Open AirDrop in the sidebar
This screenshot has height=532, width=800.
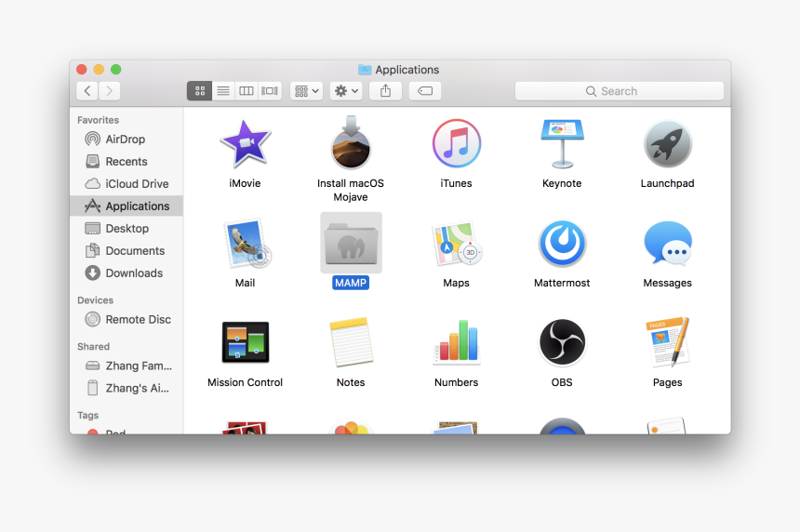pos(127,139)
